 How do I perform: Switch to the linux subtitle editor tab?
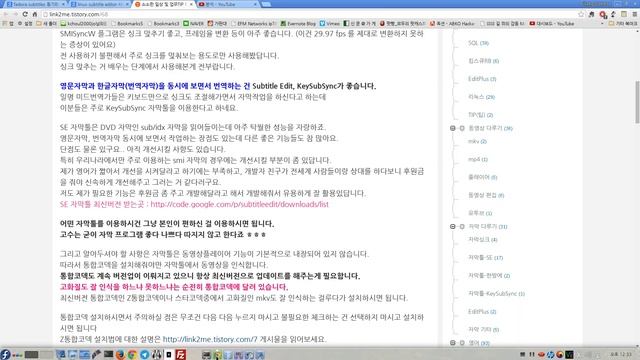(x=99, y=4)
